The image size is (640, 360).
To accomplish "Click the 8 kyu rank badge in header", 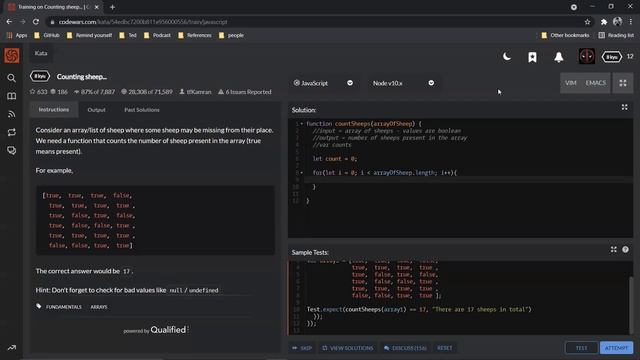I will click(x=611, y=57).
